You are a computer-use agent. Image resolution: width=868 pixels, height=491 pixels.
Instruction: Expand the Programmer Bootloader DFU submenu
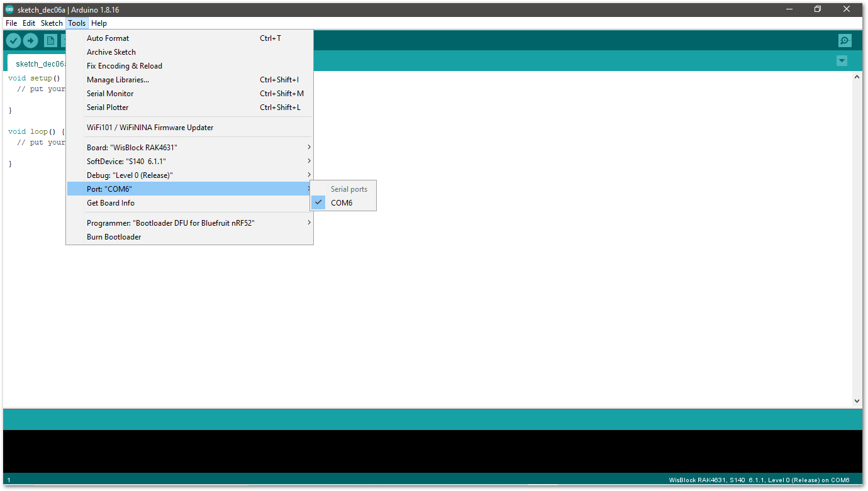tap(190, 223)
